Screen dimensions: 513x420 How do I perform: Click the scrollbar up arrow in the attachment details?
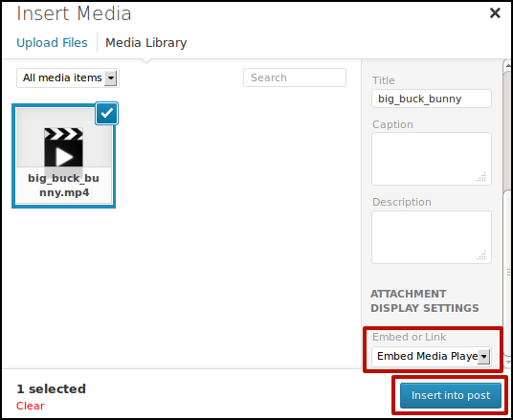click(508, 65)
